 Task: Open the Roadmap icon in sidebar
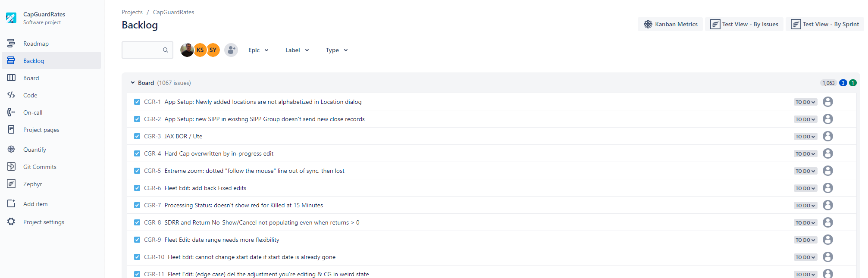[x=11, y=43]
